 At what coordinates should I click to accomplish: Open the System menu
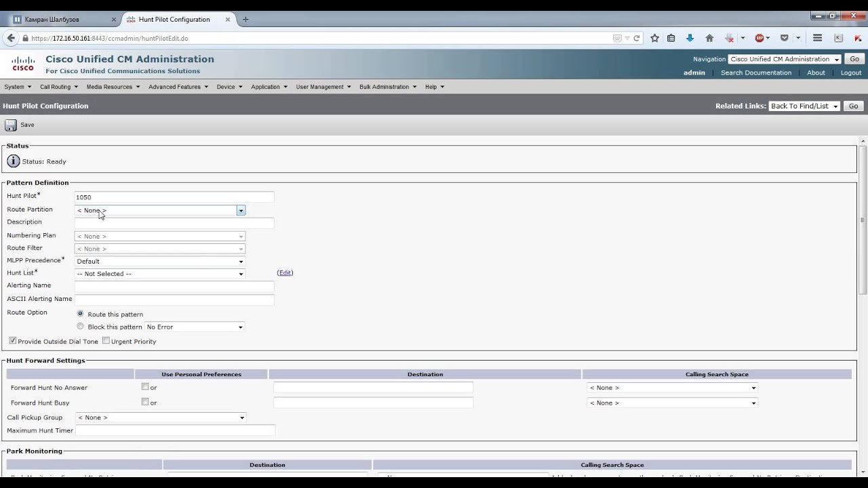[18, 87]
